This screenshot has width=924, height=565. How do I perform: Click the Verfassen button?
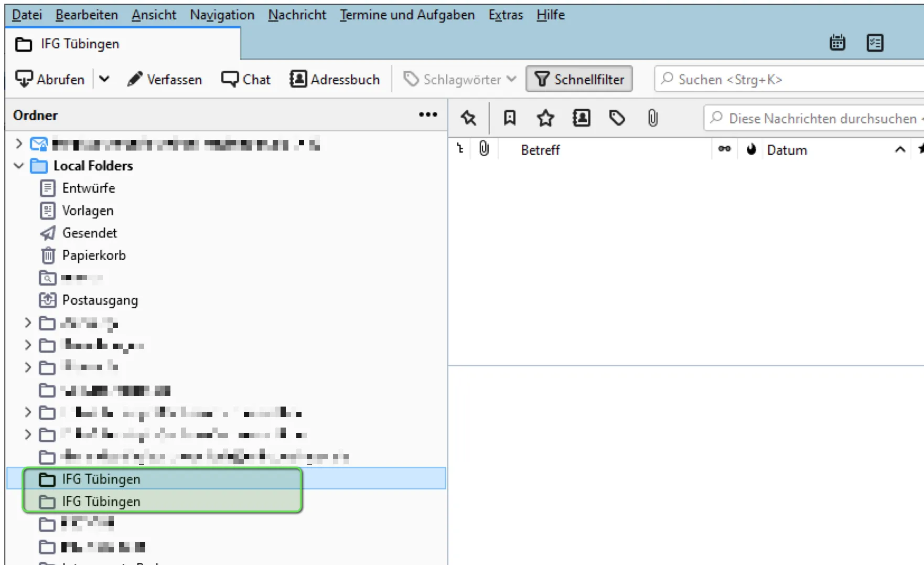coord(165,79)
